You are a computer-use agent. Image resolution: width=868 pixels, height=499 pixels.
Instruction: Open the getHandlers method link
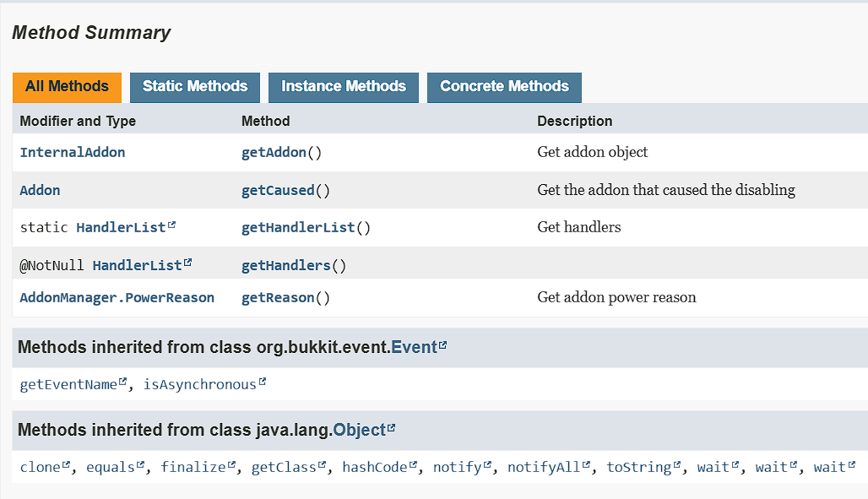(285, 266)
